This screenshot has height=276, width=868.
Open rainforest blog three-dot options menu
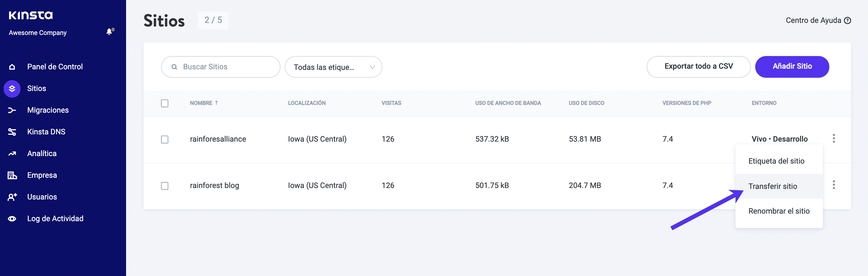pos(834,185)
